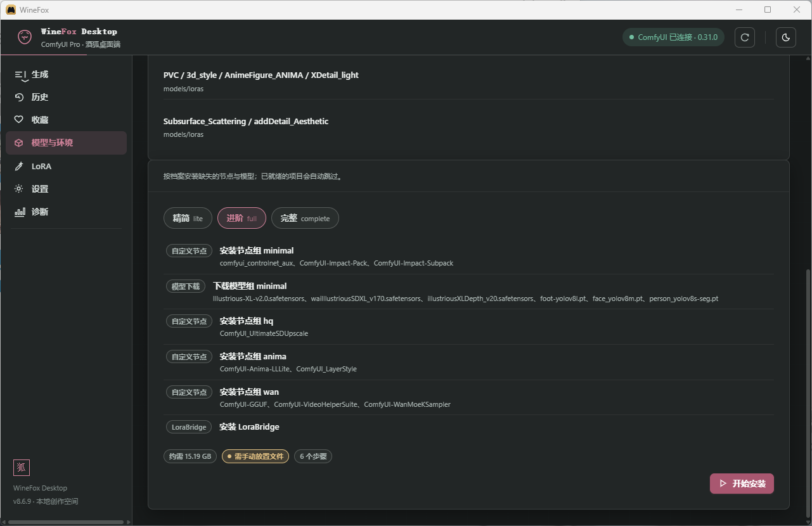Click the play icon in 开始安装 button
812x526 pixels.
723,484
